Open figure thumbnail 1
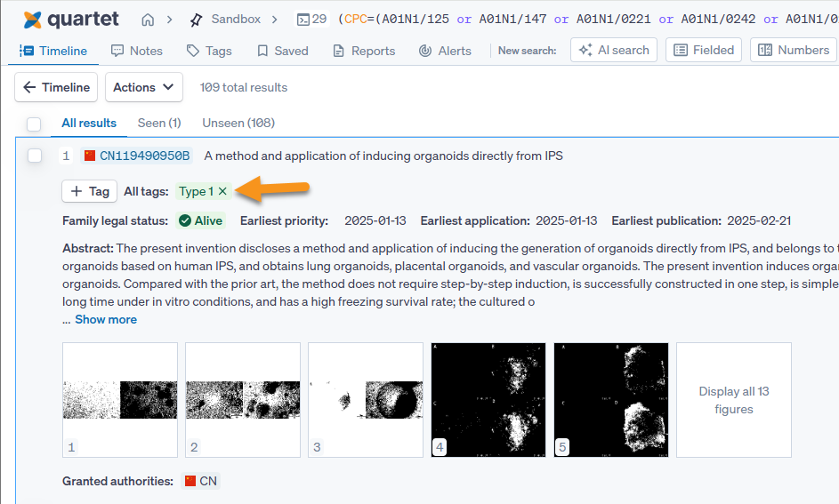The image size is (839, 504). click(x=120, y=400)
